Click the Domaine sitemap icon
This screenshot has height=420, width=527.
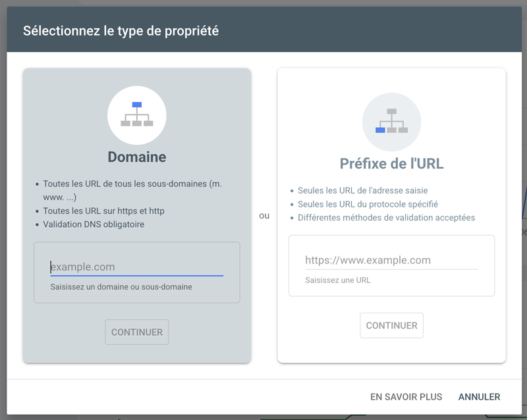pos(137,115)
